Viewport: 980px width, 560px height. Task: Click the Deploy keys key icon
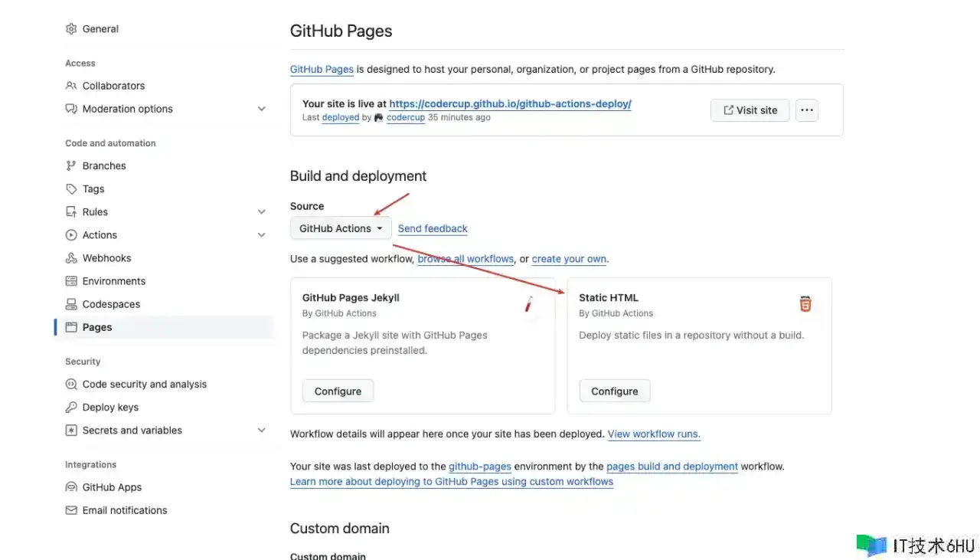[x=71, y=408]
